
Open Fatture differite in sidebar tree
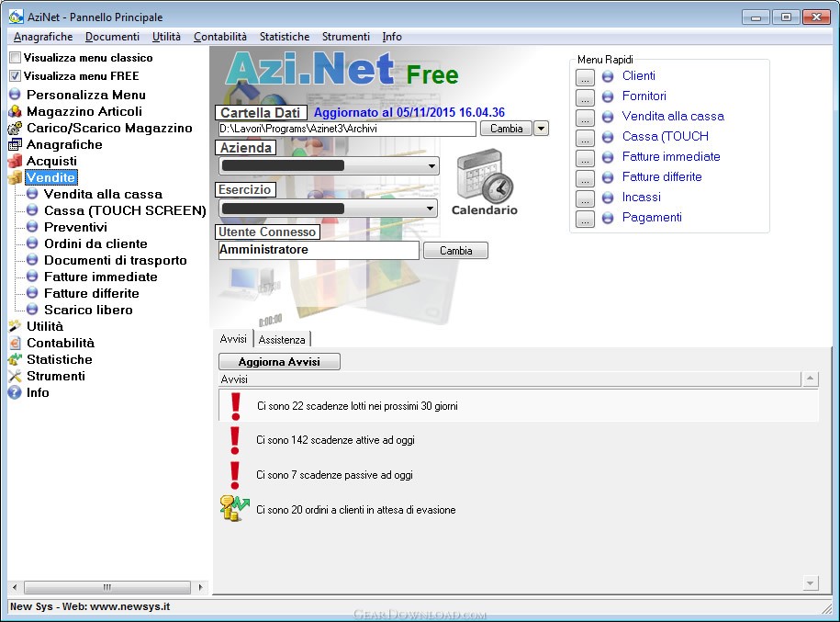click(x=92, y=294)
